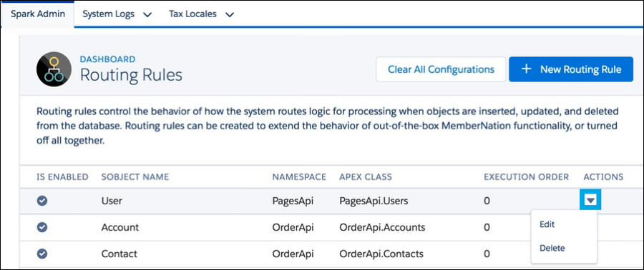Select the Account sobject name cell

120,227
